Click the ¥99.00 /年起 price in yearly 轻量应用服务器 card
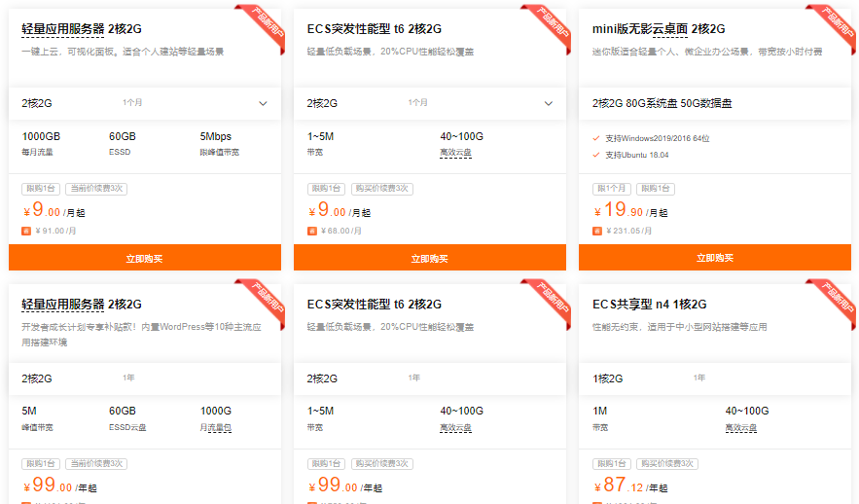This screenshot has height=504, width=859. [59, 485]
